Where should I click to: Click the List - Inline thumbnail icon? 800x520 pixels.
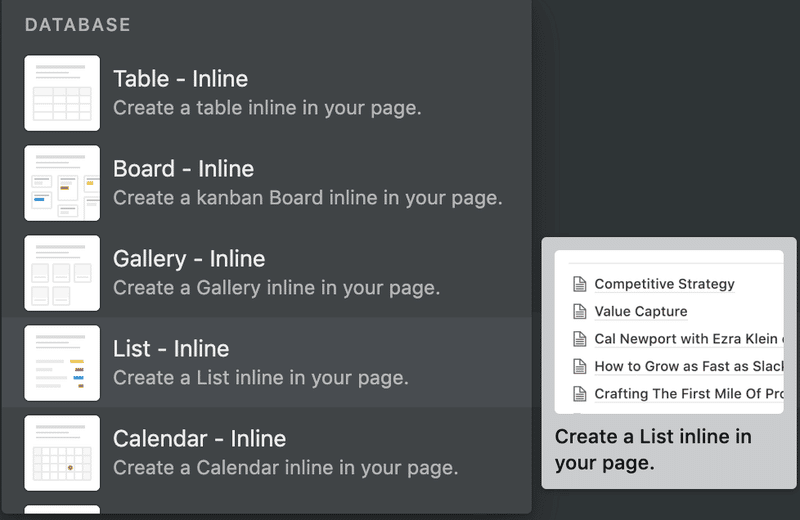tap(62, 363)
